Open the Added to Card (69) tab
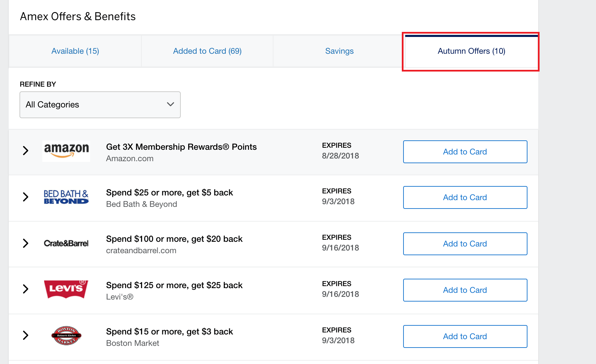596x364 pixels. [x=207, y=51]
